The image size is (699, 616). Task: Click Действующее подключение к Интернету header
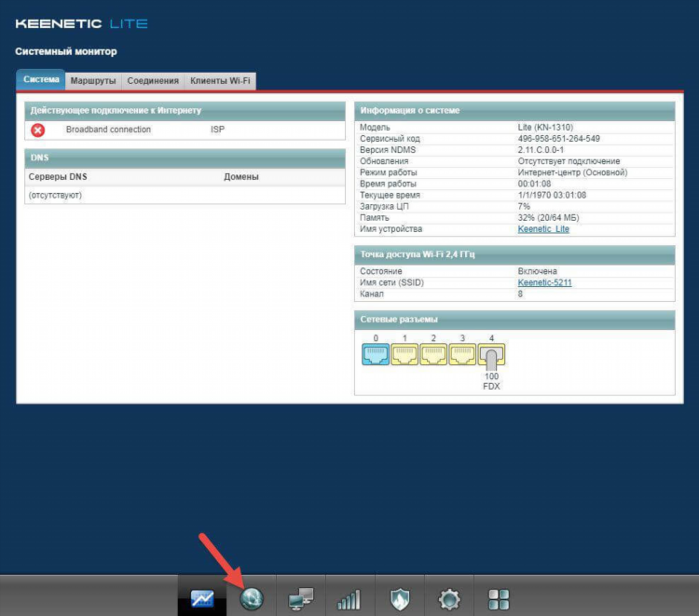coord(185,111)
